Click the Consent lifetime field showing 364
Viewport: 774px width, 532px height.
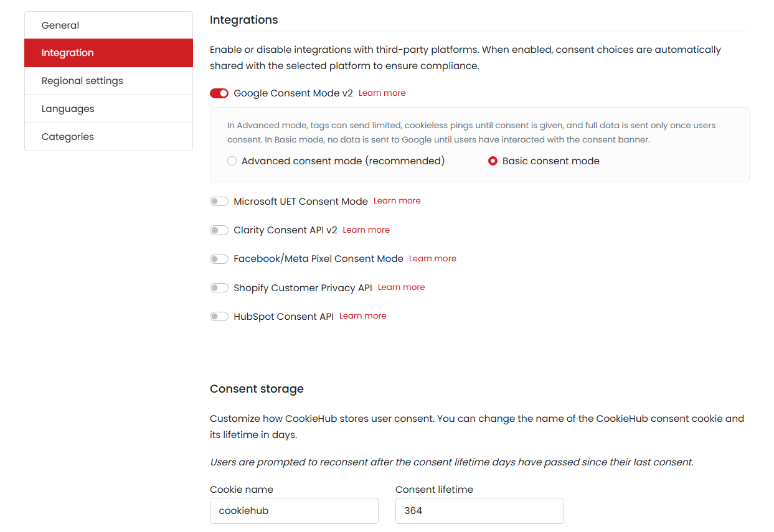[x=479, y=511]
